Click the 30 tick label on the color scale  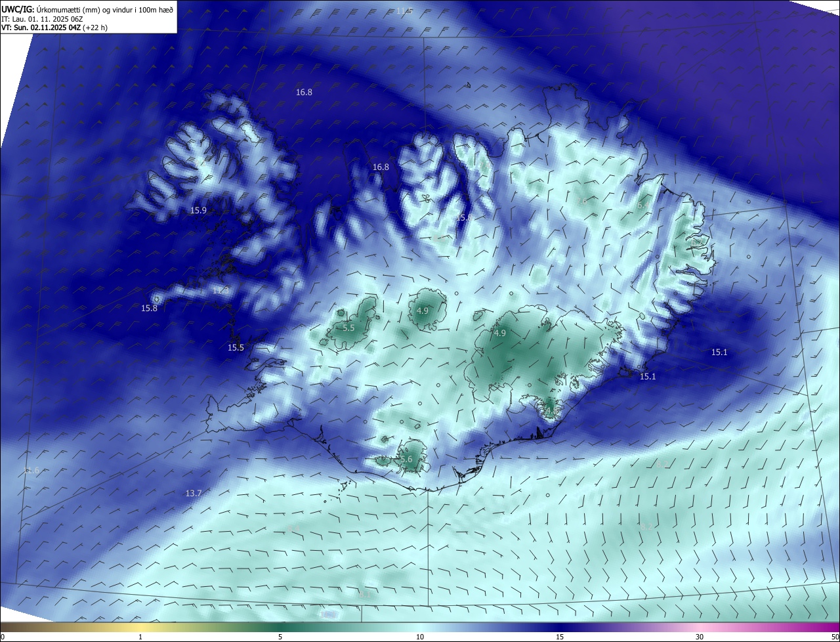pos(700,637)
